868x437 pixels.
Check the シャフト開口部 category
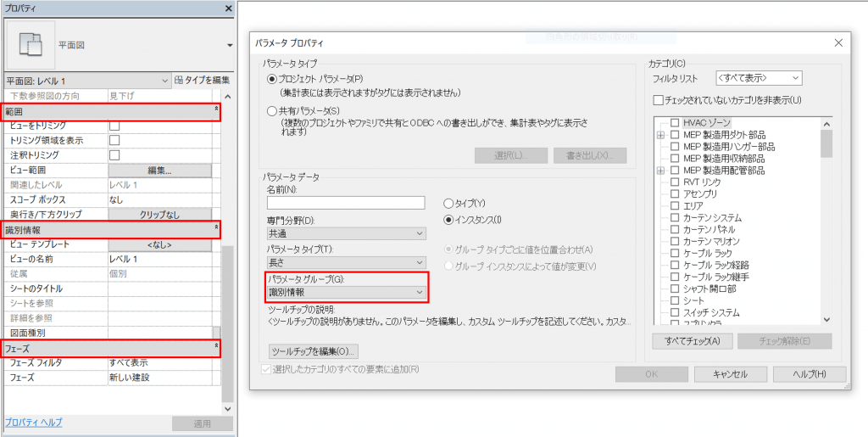click(x=674, y=289)
